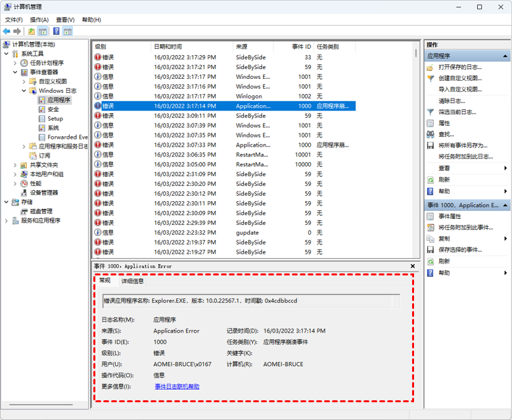The image size is (512, 420).
Task: Open the 事件日志联机帮助 link
Action: (x=177, y=386)
